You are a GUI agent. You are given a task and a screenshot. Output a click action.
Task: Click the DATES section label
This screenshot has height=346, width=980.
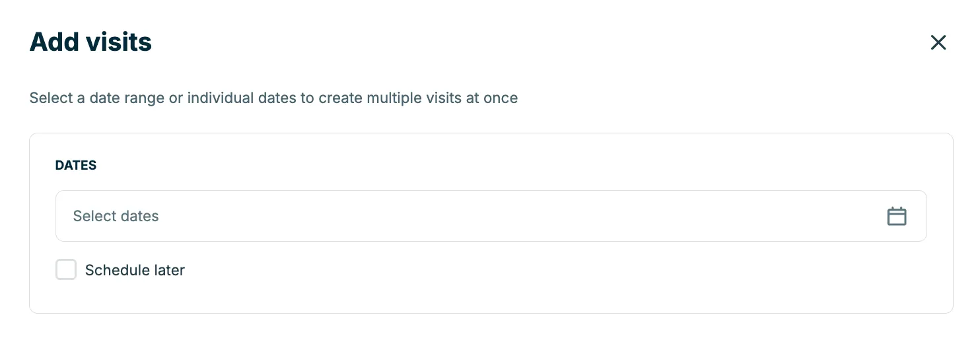[x=76, y=166]
